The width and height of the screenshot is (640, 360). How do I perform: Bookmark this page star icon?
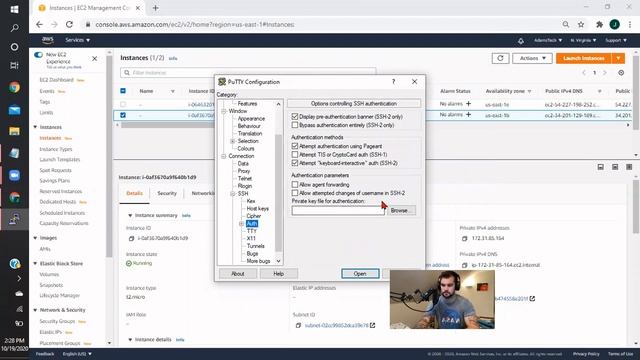click(x=581, y=24)
